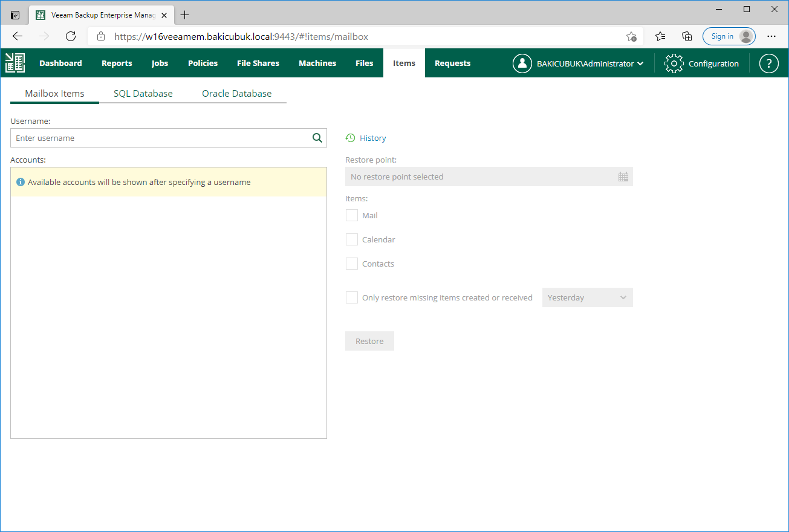Click the site lock icon
789x532 pixels.
101,36
